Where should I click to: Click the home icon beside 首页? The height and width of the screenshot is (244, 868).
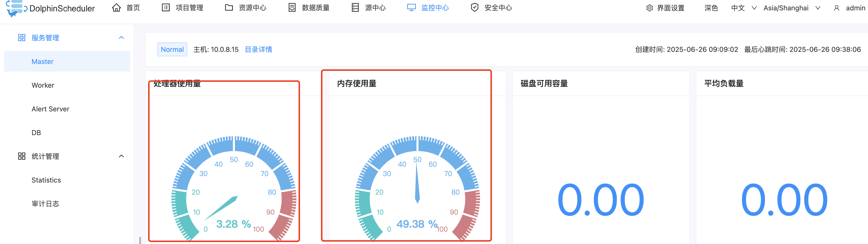(116, 8)
